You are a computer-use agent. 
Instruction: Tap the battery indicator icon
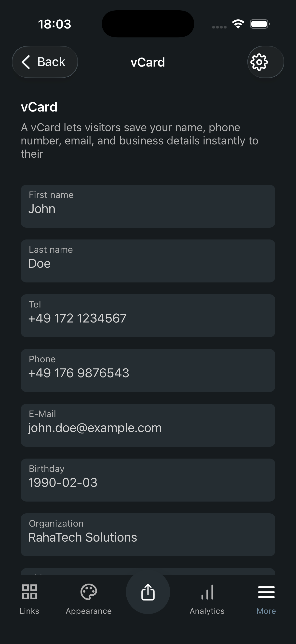click(x=260, y=24)
